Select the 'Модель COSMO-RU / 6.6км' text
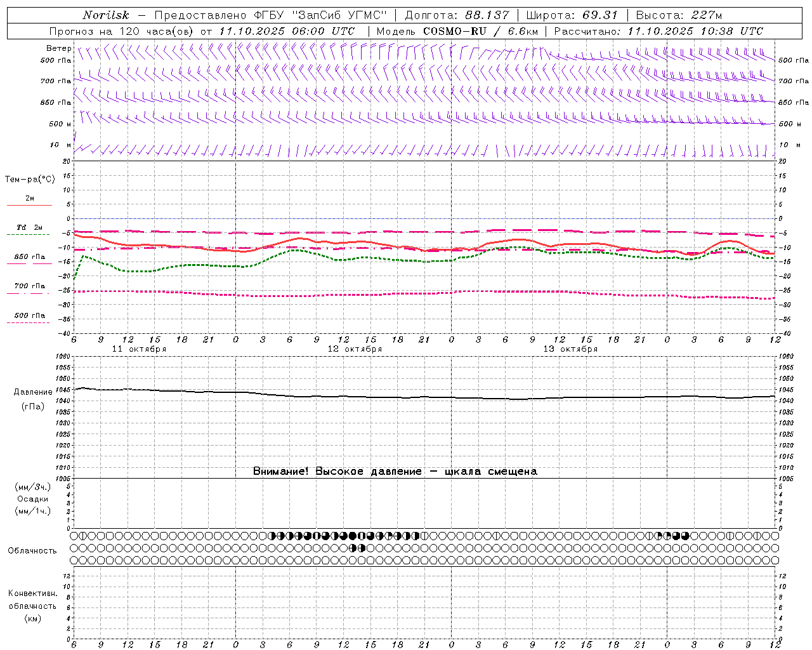The width and height of the screenshot is (812, 650). [457, 31]
